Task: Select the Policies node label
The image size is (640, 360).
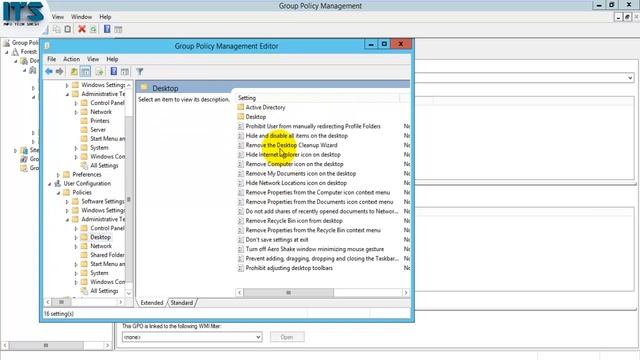Action: click(x=82, y=192)
